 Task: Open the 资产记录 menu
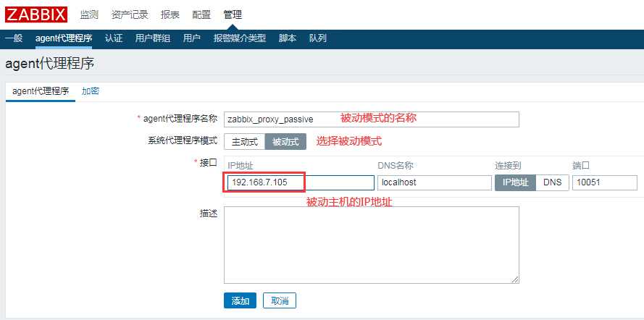coord(130,15)
